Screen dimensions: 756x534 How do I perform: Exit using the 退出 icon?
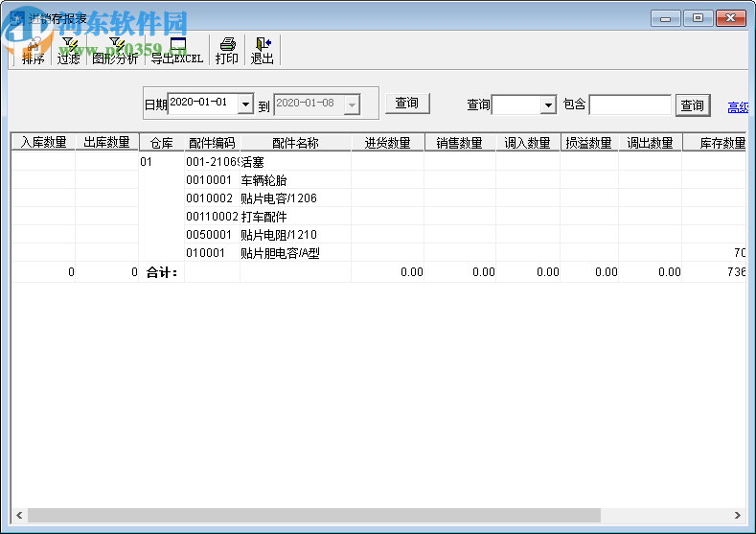pos(263,51)
